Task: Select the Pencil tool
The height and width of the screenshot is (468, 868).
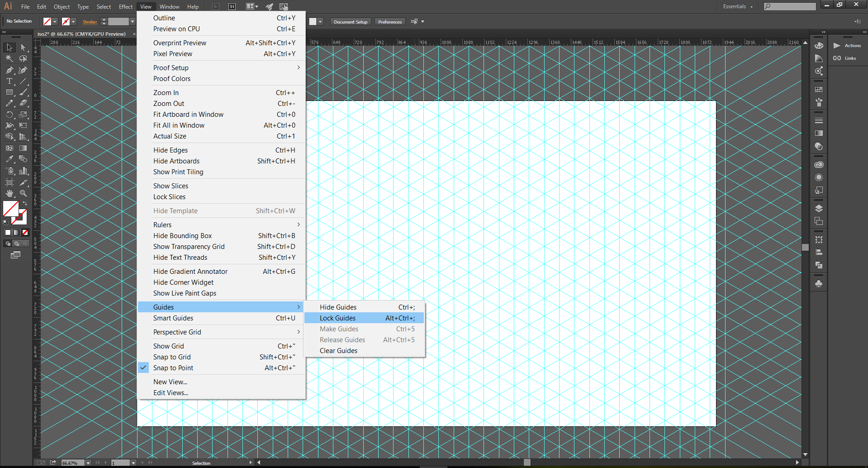Action: [x=9, y=103]
